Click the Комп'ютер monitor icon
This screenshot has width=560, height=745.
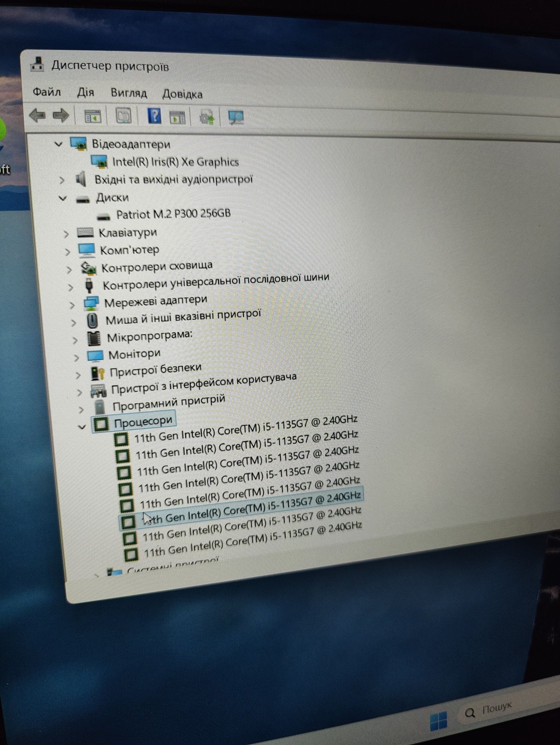pyautogui.click(x=87, y=250)
